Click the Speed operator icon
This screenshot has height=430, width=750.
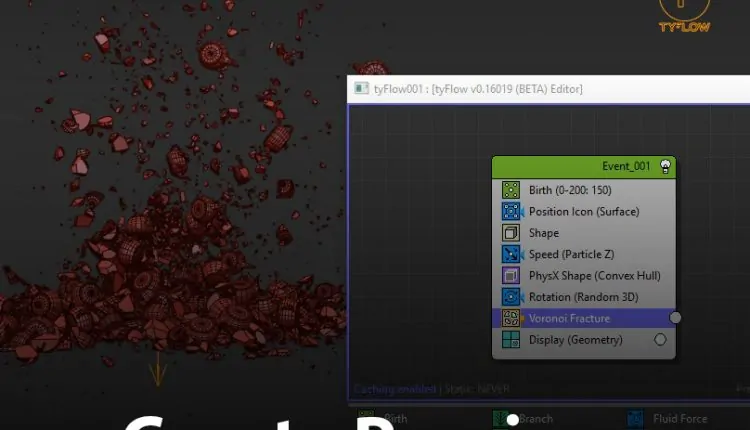click(510, 254)
